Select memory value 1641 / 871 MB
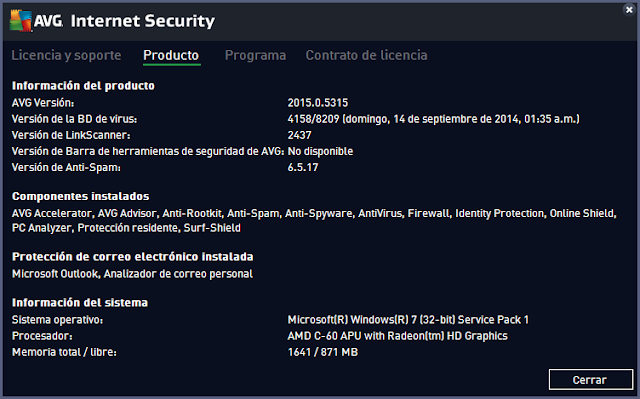The height and width of the screenshot is (399, 640). [323, 352]
